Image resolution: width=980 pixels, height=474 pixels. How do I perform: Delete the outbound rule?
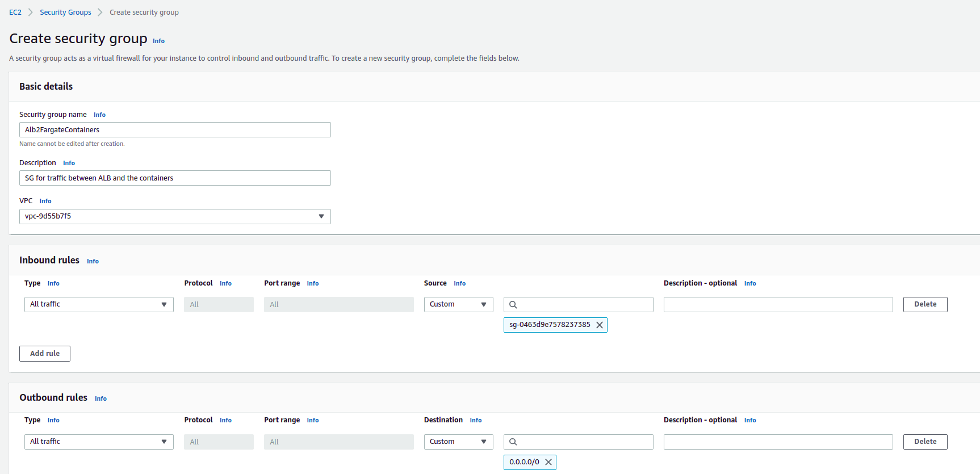click(x=925, y=442)
